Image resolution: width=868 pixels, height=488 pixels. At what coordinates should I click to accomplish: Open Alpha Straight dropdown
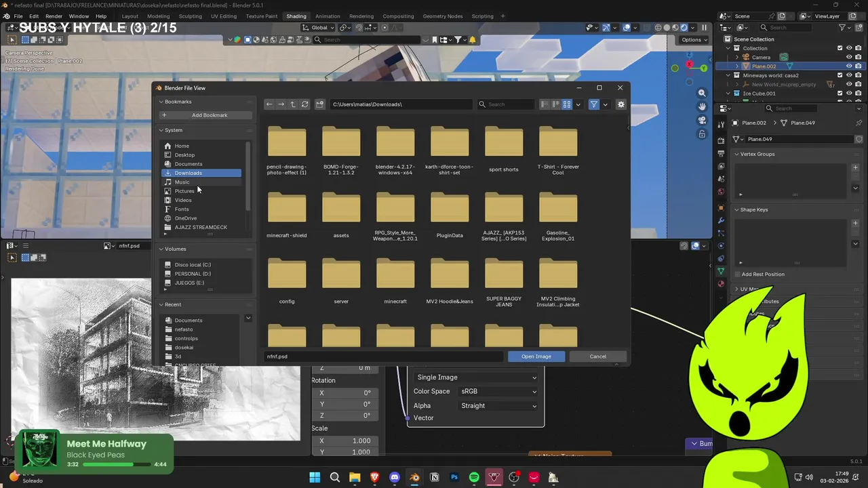498,405
